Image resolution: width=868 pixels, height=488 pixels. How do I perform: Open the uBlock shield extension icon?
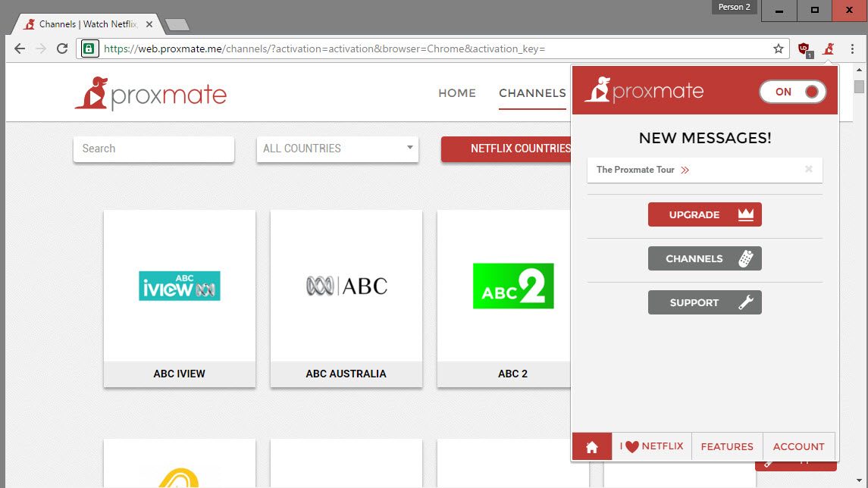[805, 49]
